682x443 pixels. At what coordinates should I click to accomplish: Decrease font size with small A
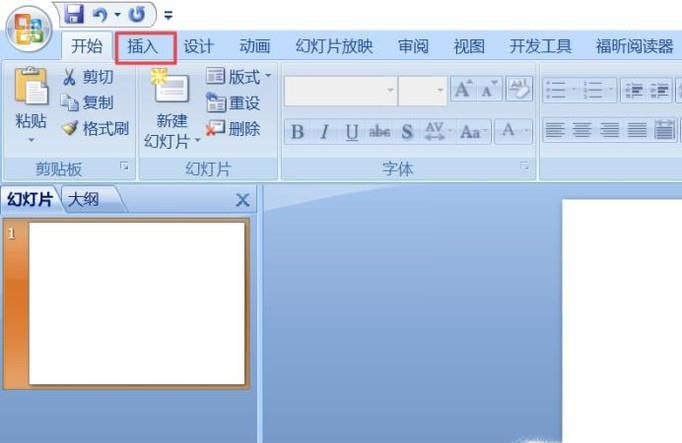(x=489, y=89)
